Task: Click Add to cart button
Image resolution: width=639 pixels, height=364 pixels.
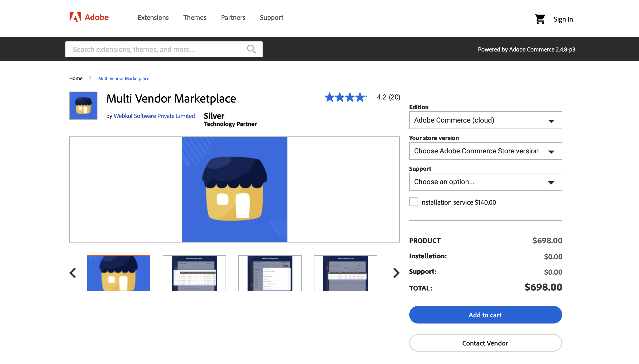Action: [x=485, y=315]
